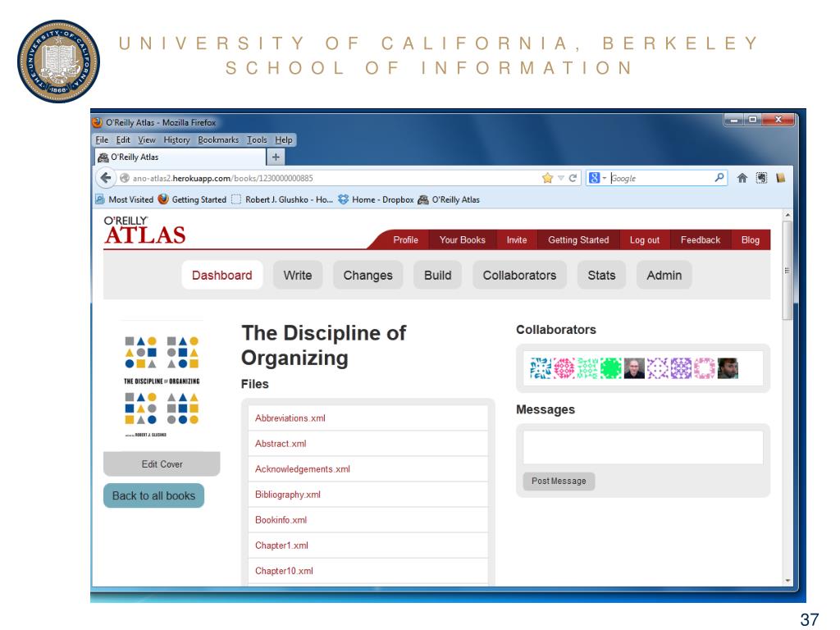Click the Edit Cover button
The image size is (840, 630).
click(x=162, y=464)
